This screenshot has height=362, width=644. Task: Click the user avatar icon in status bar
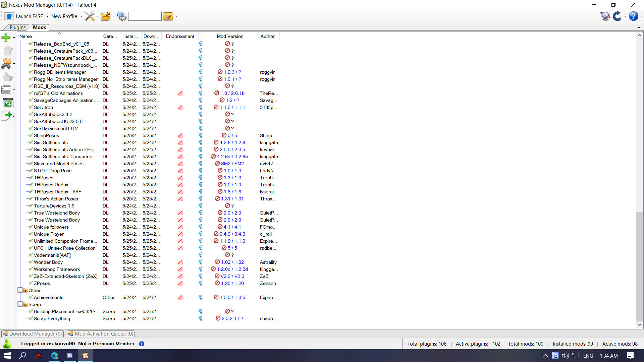(x=7, y=344)
